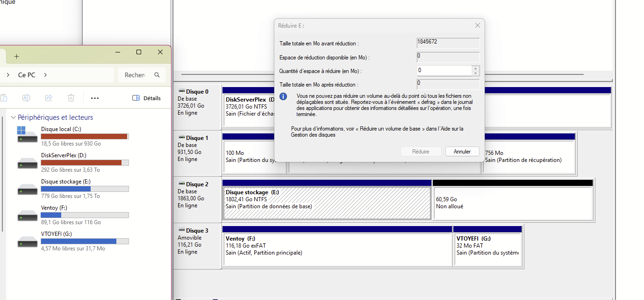644x300 pixels.
Task: Click the trash delete icon in toolbar
Action: (x=71, y=98)
